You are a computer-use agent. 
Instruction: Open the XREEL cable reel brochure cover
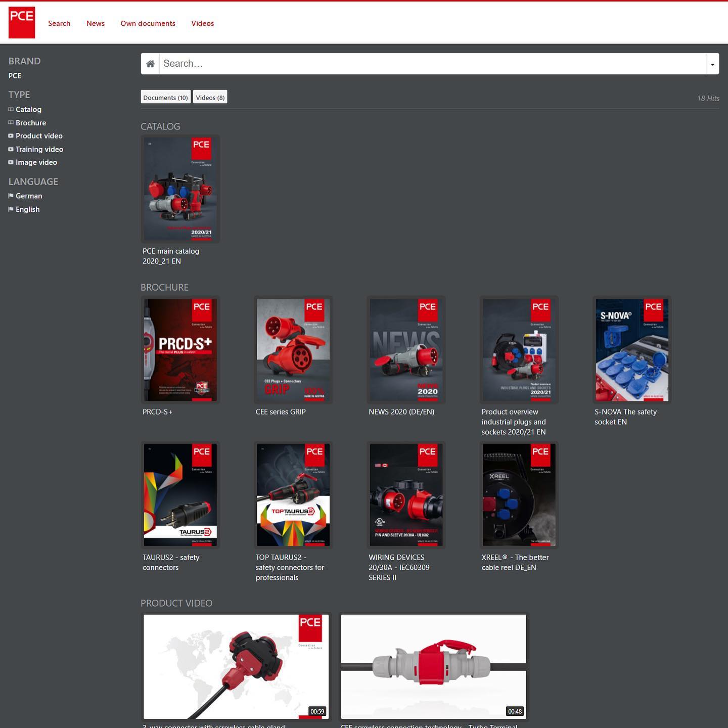(x=519, y=495)
